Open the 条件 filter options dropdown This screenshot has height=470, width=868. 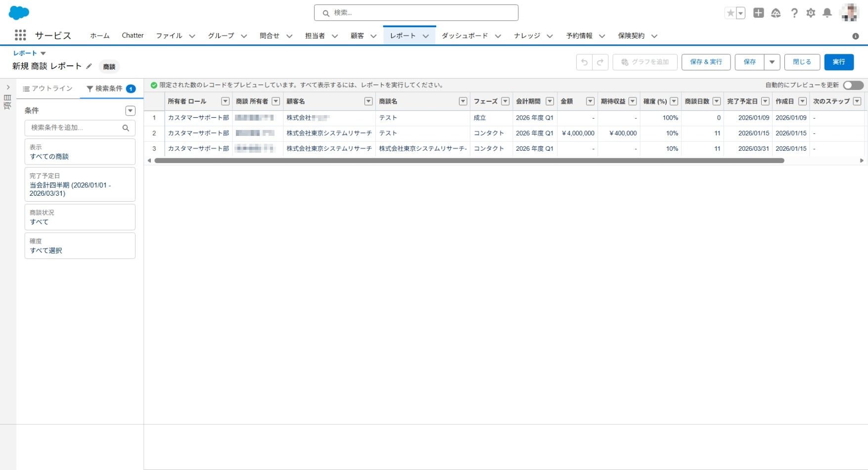[x=130, y=111]
